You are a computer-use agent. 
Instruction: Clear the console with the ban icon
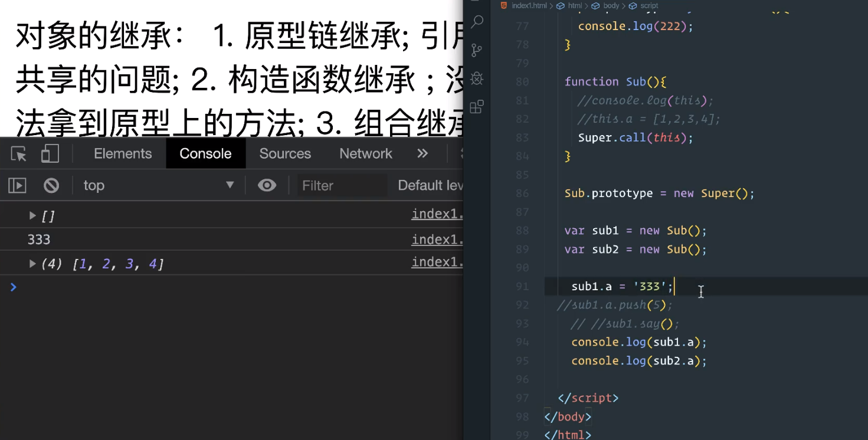[51, 186]
